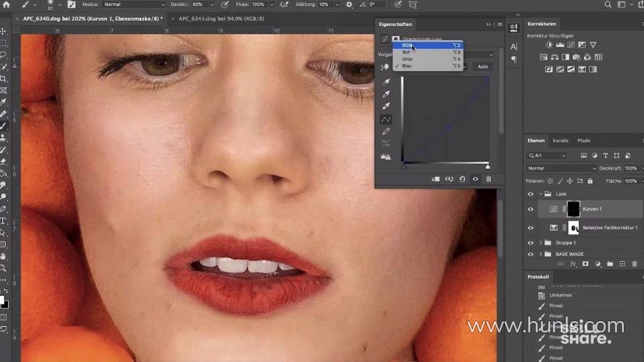
Task: Select Umkehren history state
Action: coord(560,295)
